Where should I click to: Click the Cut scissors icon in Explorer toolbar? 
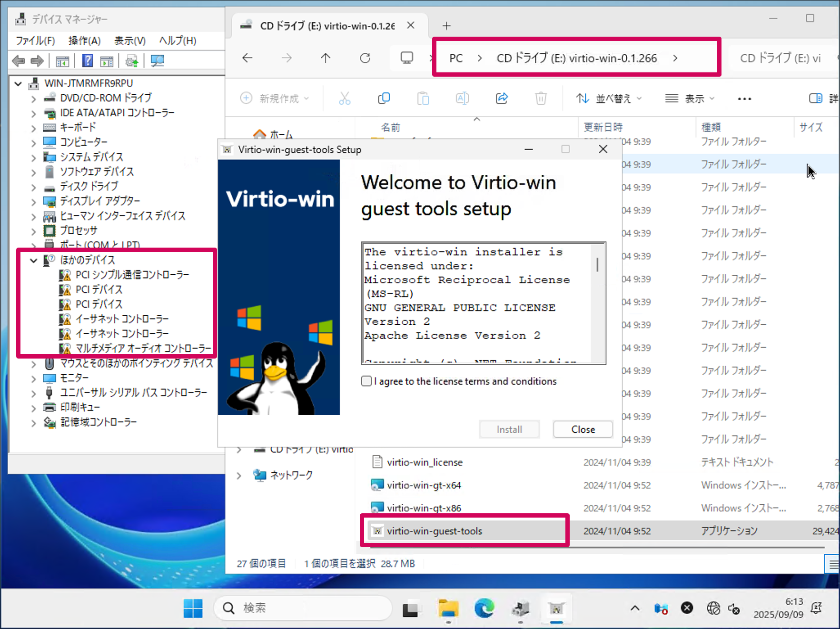pyautogui.click(x=345, y=98)
